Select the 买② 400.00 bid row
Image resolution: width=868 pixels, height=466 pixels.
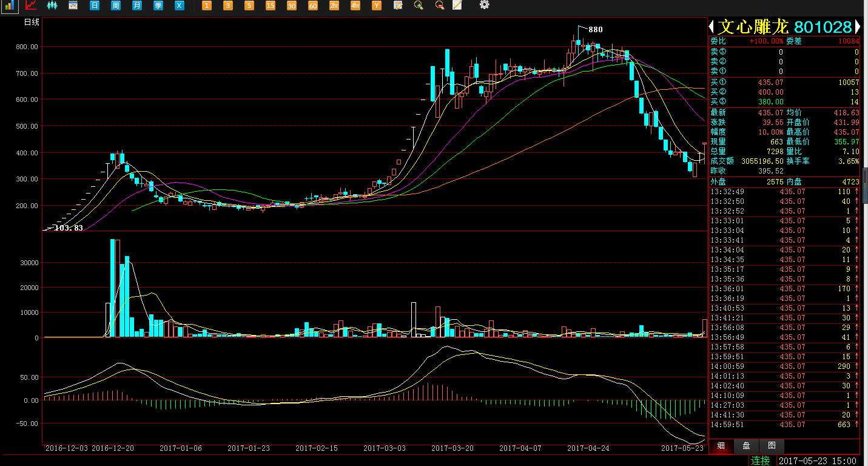pyautogui.click(x=784, y=92)
